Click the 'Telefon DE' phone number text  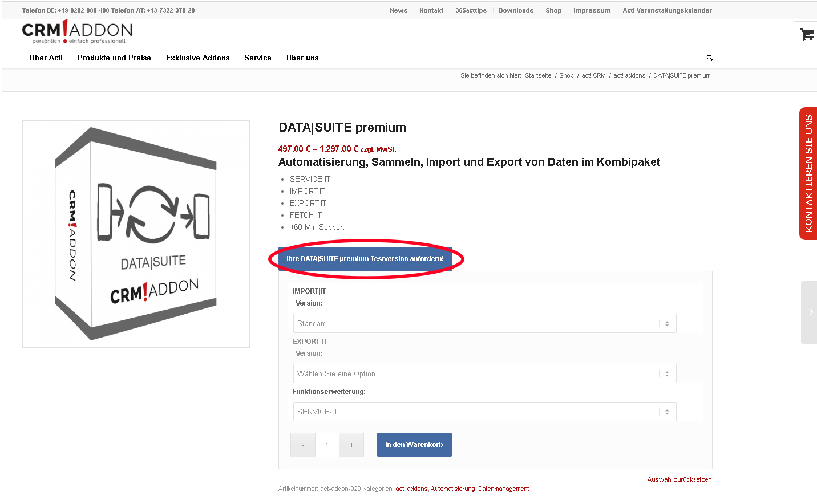click(66, 10)
